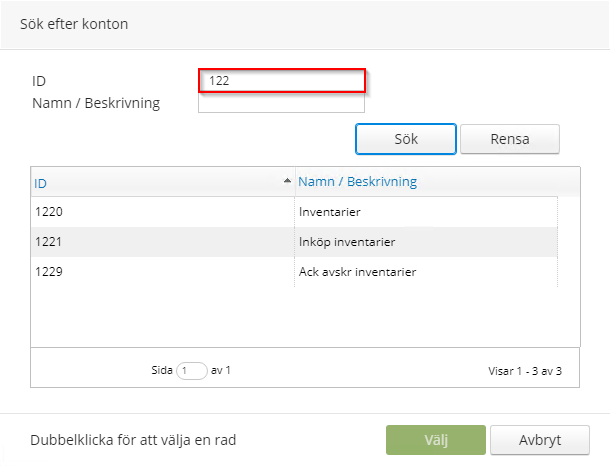The height and width of the screenshot is (466, 610).
Task: Click the Inventarier name cell
Action: [329, 212]
